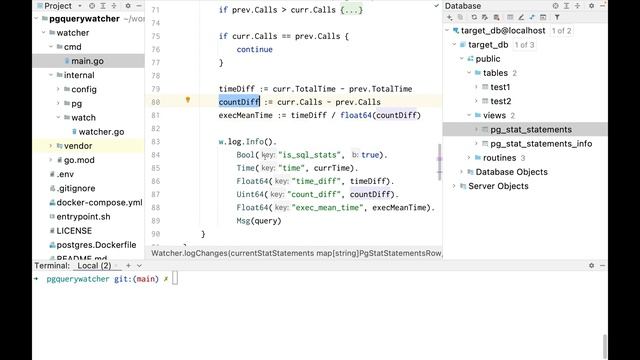Collapse all in the Project panel header
The height and width of the screenshot is (360, 640).
(114, 6)
